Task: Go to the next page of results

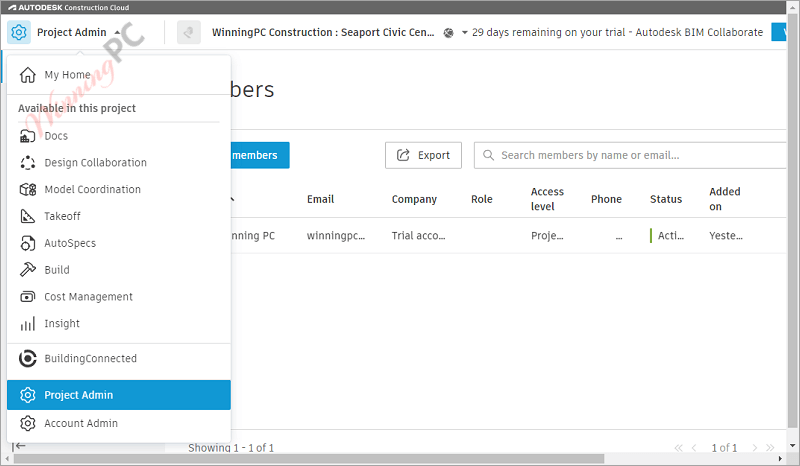Action: coord(755,448)
